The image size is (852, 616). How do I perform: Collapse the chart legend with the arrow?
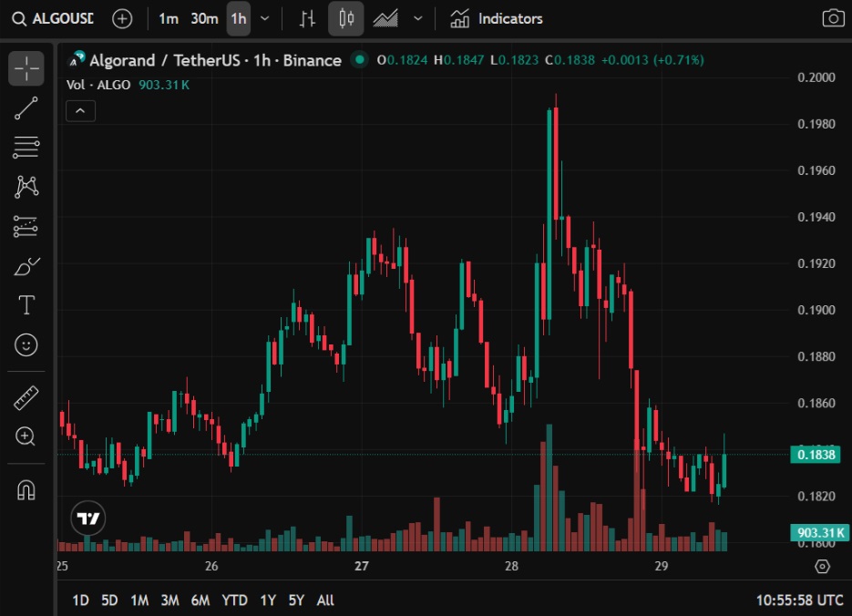click(x=80, y=110)
